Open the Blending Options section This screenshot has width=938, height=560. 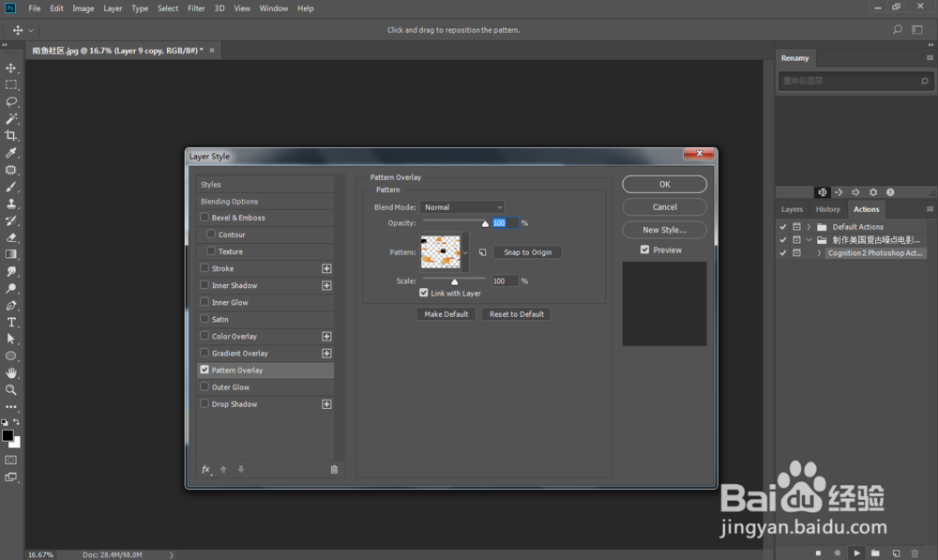click(265, 201)
